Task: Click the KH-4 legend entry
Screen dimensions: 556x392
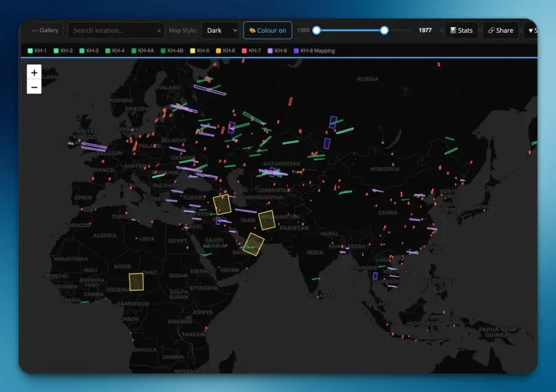Action: (x=115, y=51)
